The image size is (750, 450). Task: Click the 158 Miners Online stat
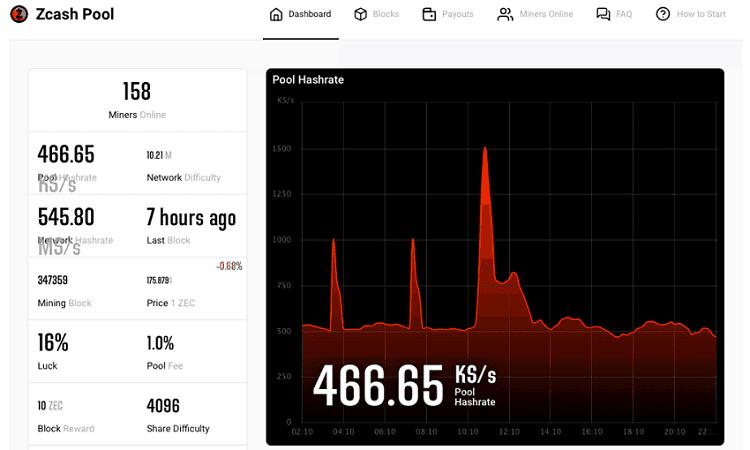(137, 92)
